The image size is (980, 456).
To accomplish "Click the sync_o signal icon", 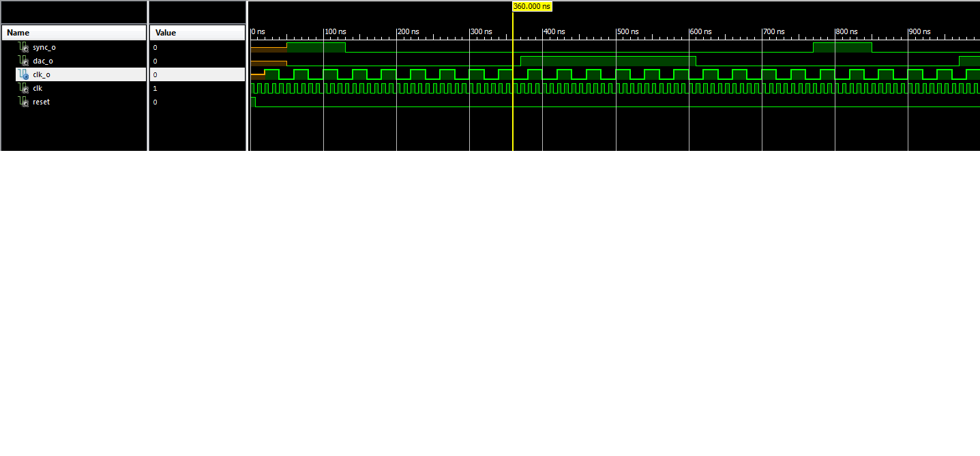I will tap(23, 47).
